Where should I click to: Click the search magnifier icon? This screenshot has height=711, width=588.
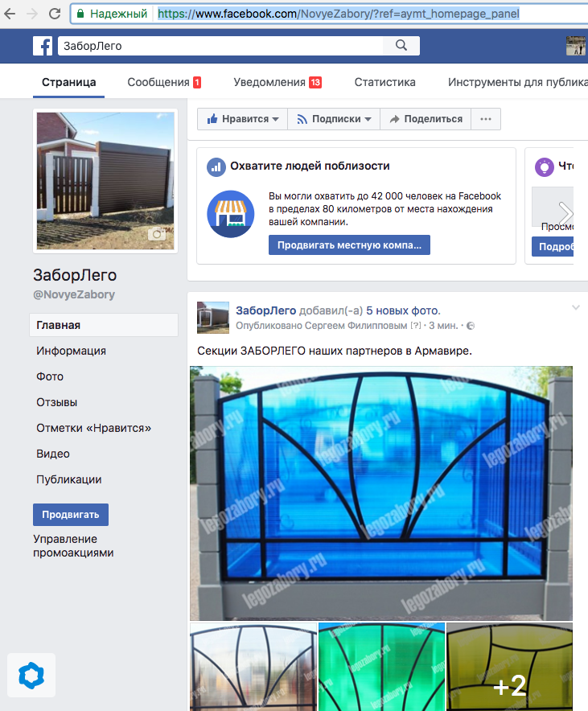[401, 46]
